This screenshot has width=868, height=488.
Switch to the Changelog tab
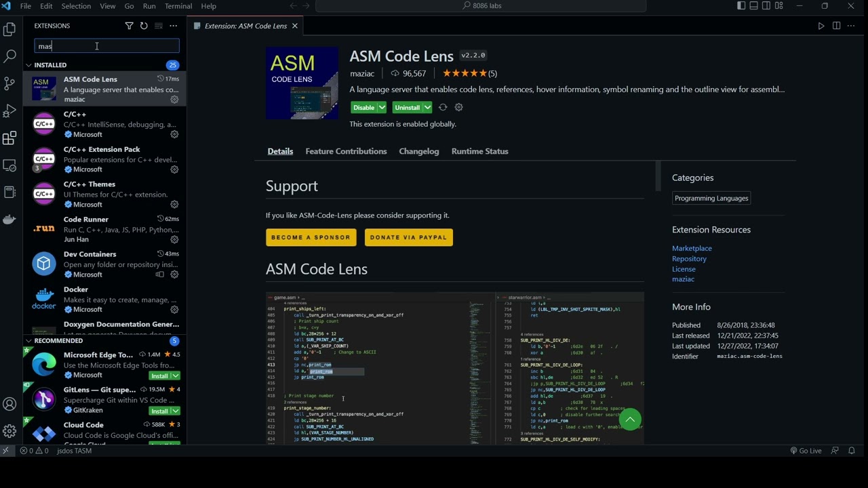coord(419,151)
